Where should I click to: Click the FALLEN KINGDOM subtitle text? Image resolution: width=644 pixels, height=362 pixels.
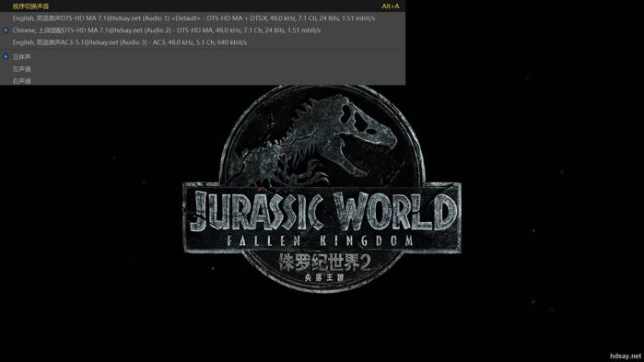[320, 240]
